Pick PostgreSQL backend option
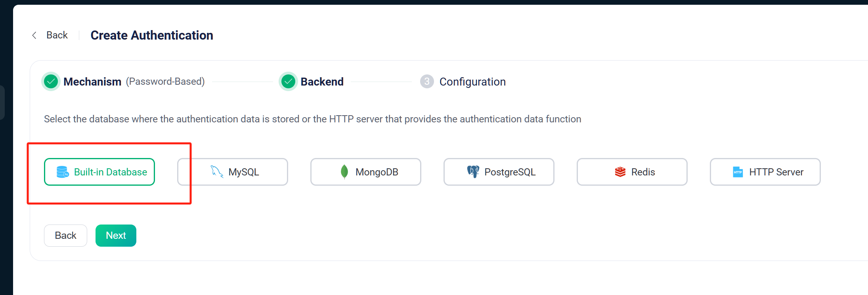 coord(499,172)
